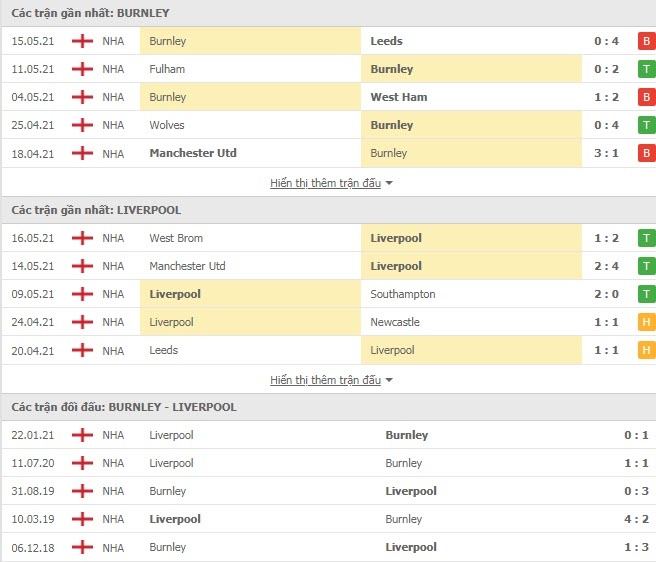The image size is (656, 562).
Task: Click the orange H badge for Liverpool vs Newcastle
Action: 646,322
